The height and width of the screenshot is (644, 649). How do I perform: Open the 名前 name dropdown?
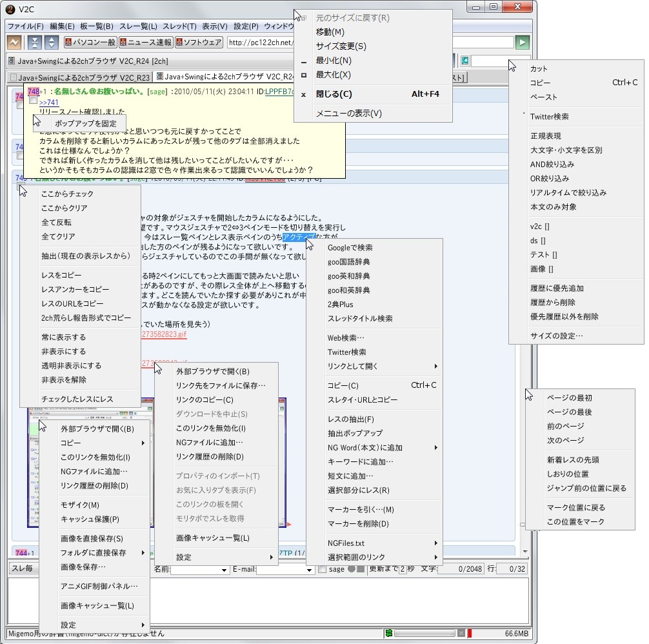point(224,570)
